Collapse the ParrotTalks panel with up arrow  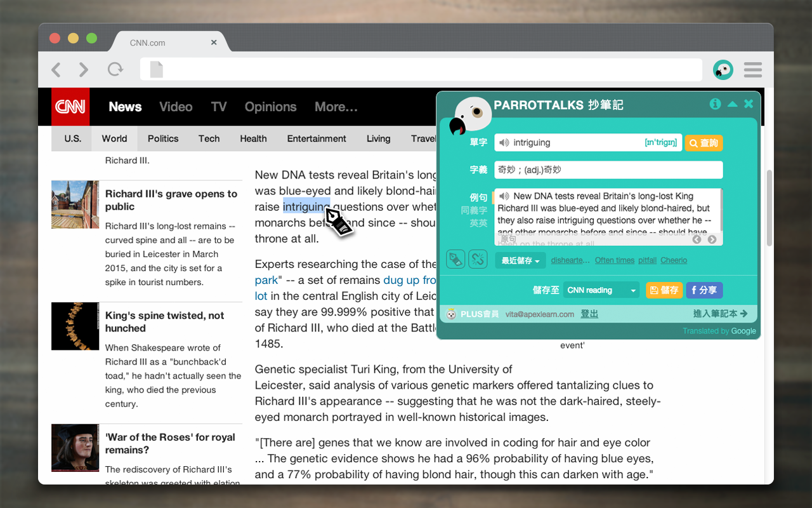(733, 104)
